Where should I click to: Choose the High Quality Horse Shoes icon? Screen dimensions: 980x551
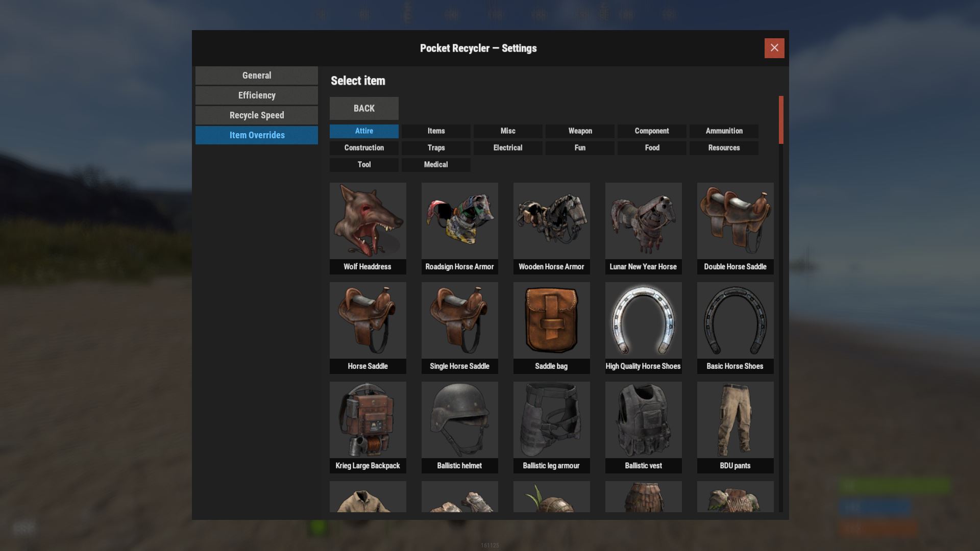coord(644,320)
